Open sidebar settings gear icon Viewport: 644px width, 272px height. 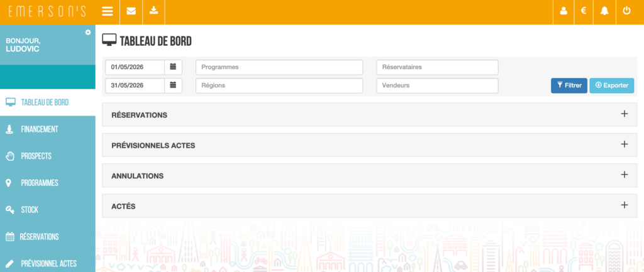point(88,33)
